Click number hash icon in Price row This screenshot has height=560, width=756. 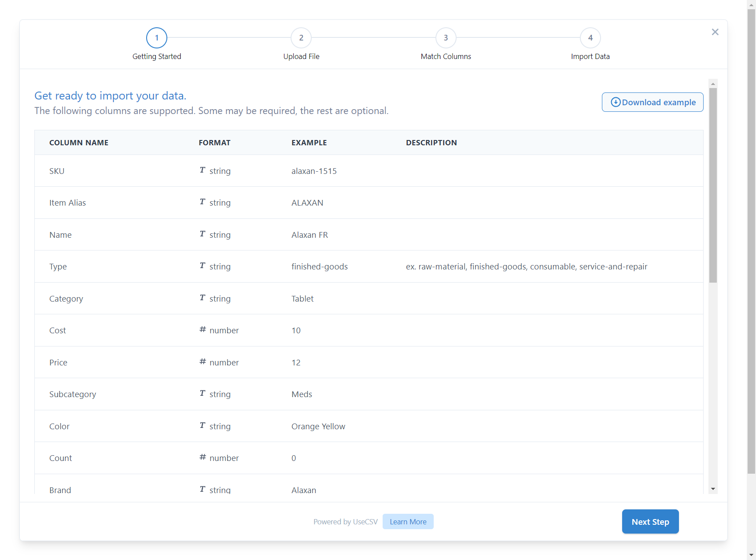tap(203, 361)
